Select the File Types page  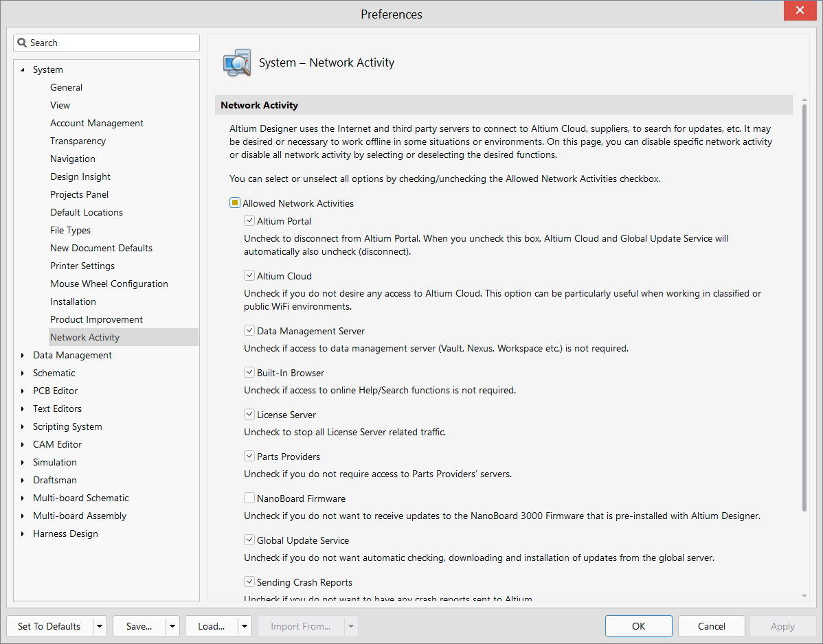point(70,230)
